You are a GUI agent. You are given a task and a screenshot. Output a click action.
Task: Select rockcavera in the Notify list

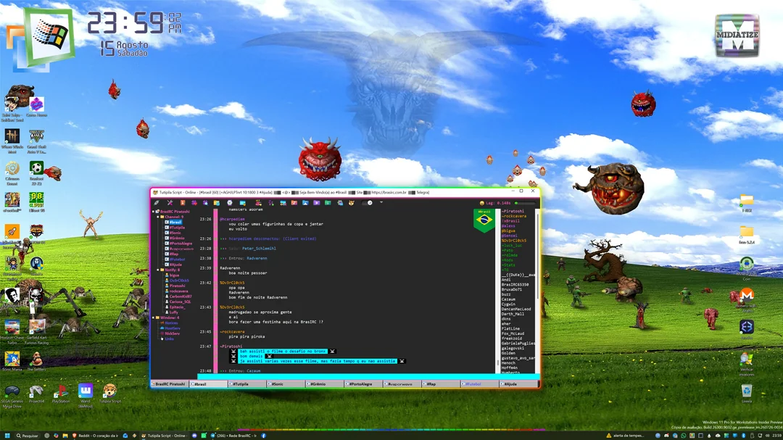click(x=179, y=291)
